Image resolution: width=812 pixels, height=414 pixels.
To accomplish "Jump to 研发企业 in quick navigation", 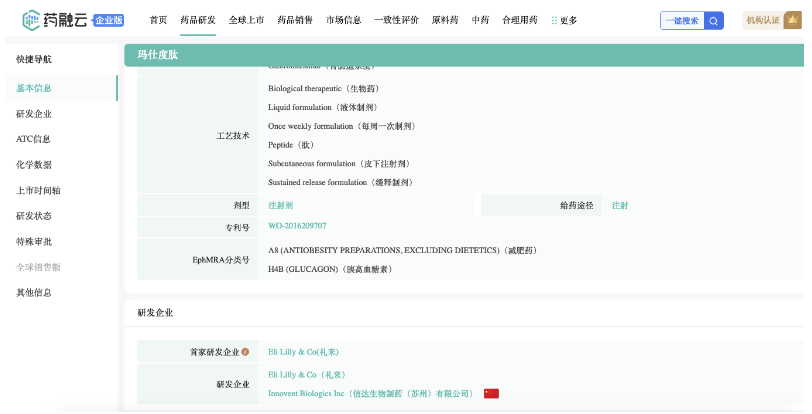I will (x=34, y=114).
